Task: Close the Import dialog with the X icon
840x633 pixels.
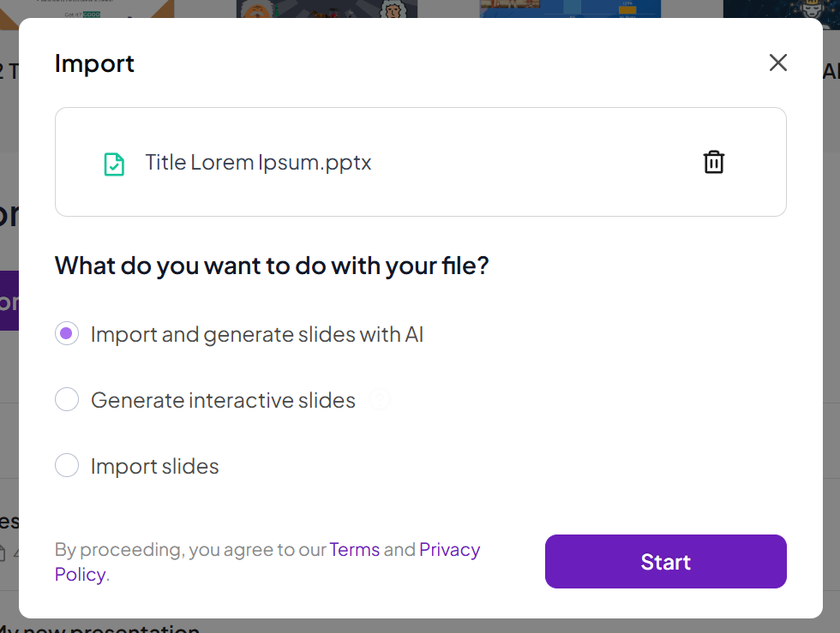Action: pyautogui.click(x=777, y=63)
